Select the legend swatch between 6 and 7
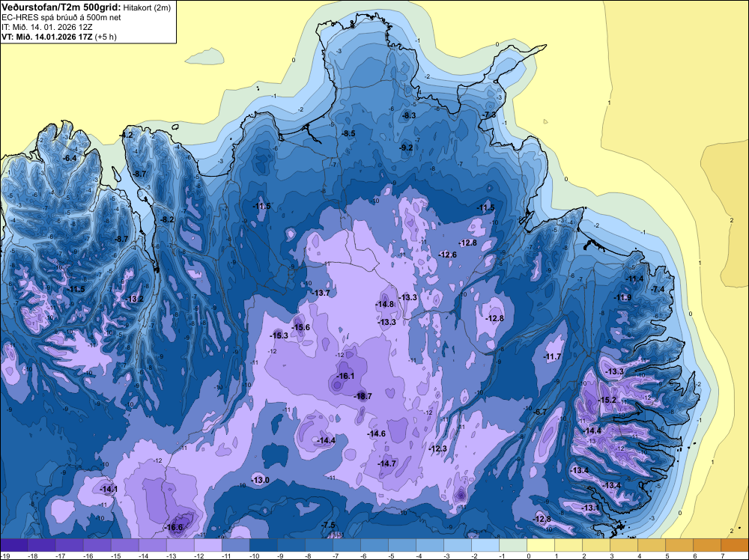749x560 pixels. (x=707, y=545)
